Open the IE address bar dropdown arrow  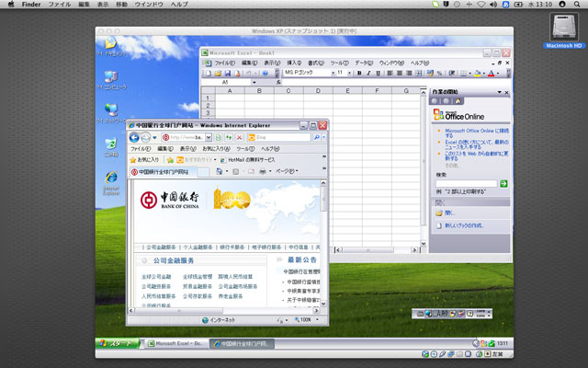pos(209,137)
